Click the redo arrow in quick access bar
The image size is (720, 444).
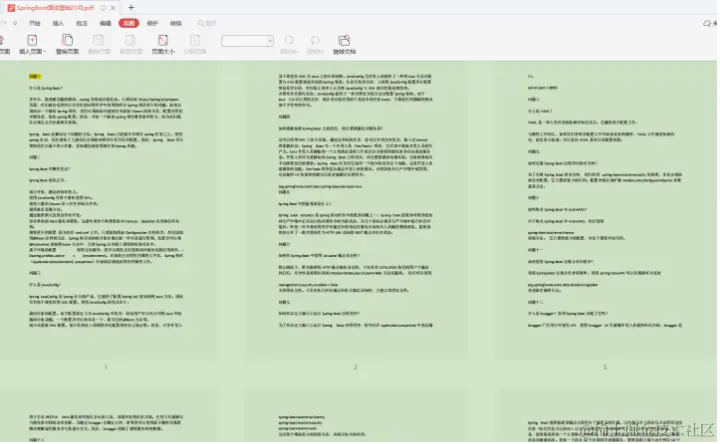4,23
